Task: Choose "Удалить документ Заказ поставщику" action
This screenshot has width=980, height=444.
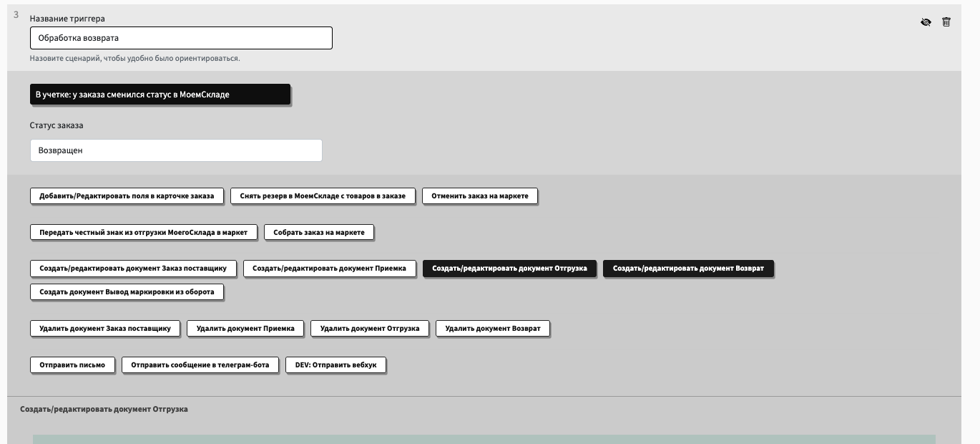Action: click(x=105, y=329)
